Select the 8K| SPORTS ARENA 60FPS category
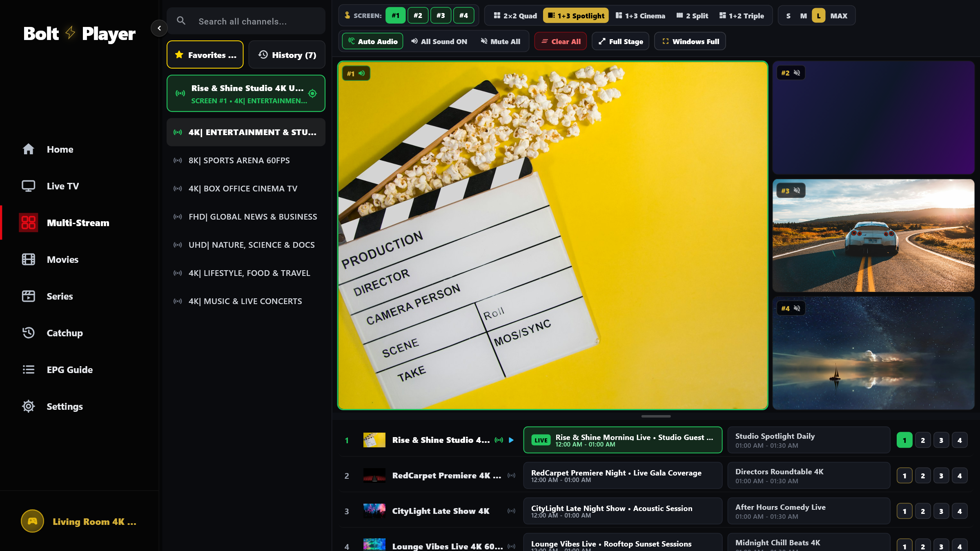This screenshot has height=551, width=980. (x=246, y=160)
